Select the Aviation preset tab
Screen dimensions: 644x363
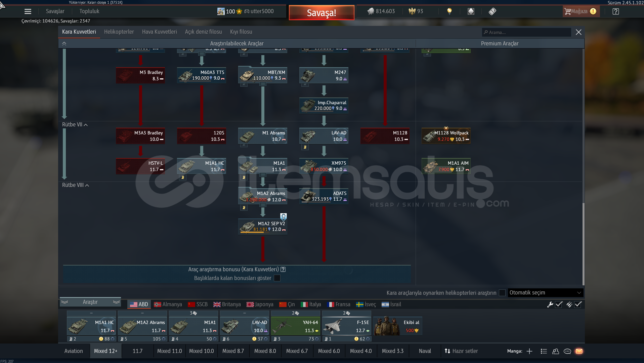point(74,351)
